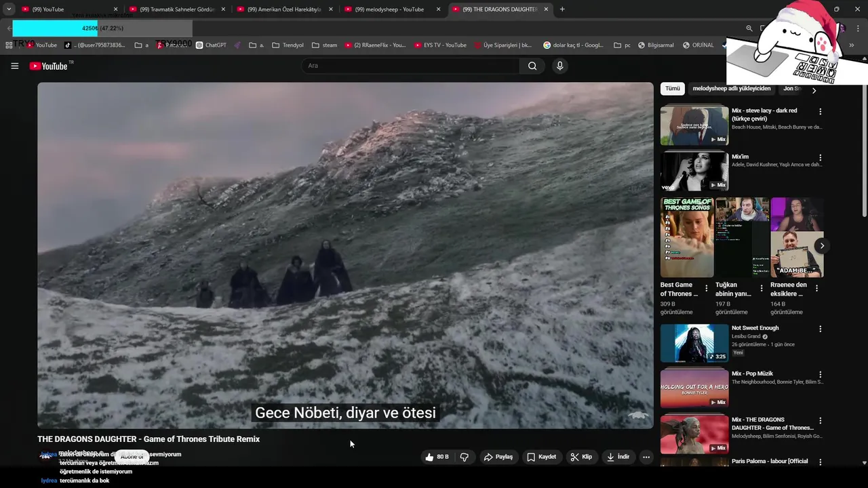868x488 pixels.
Task: Close the melodysheep - YouTube tab
Action: pos(438,9)
